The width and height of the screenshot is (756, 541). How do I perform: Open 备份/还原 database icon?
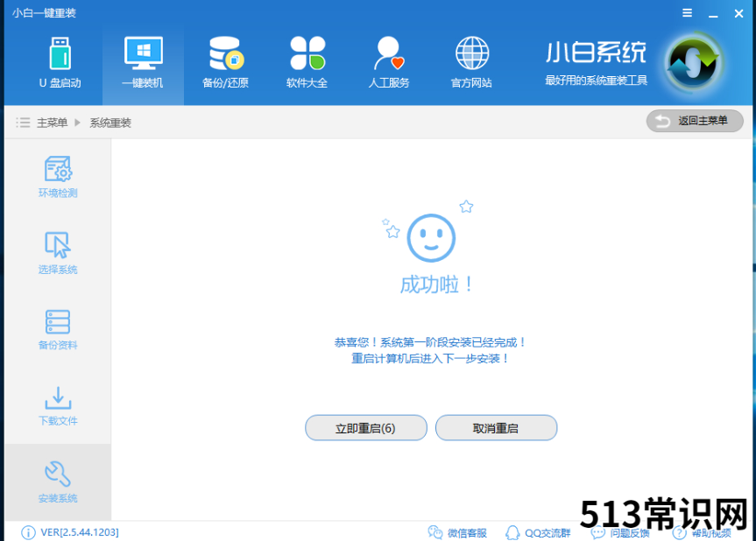click(226, 53)
